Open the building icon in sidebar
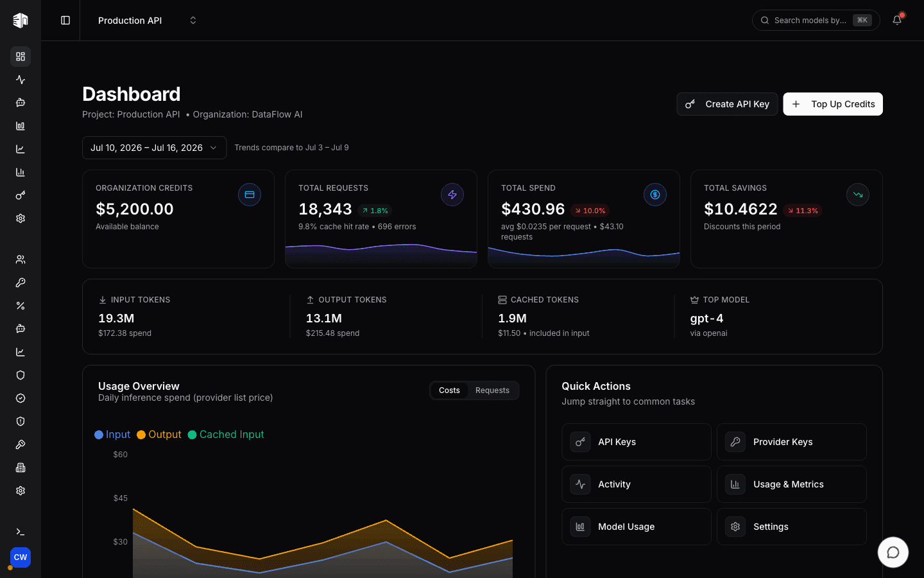The height and width of the screenshot is (578, 924). pyautogui.click(x=21, y=468)
